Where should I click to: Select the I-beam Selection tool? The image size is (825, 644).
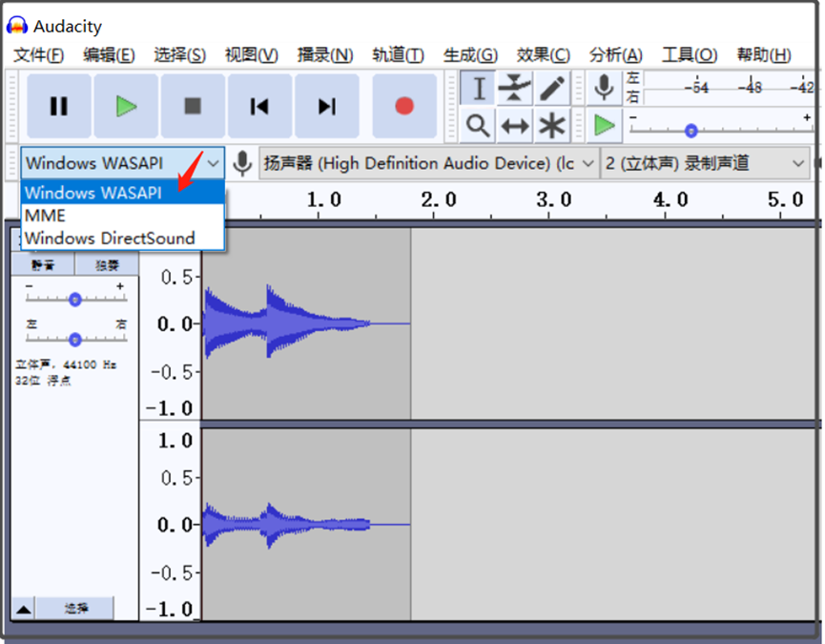click(478, 88)
